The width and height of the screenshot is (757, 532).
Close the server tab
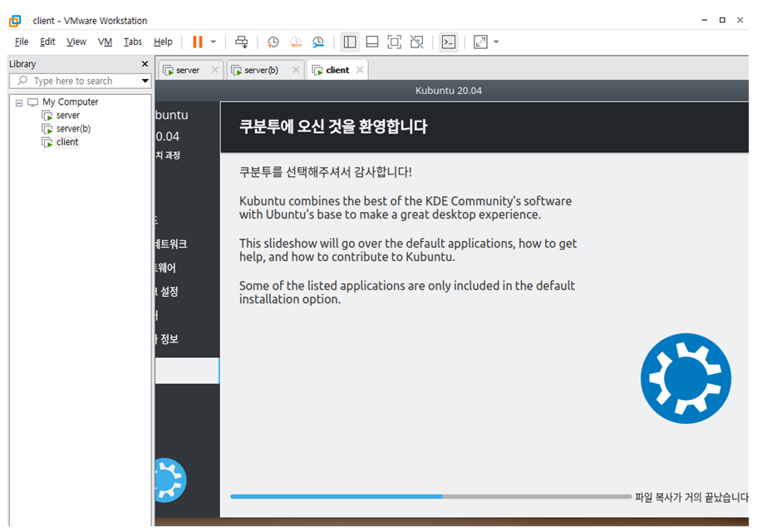(x=215, y=70)
